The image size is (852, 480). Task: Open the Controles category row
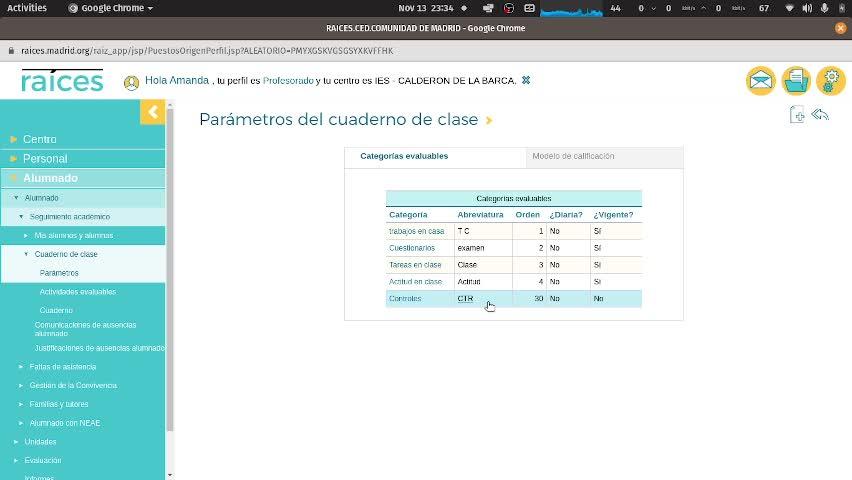tap(513, 298)
